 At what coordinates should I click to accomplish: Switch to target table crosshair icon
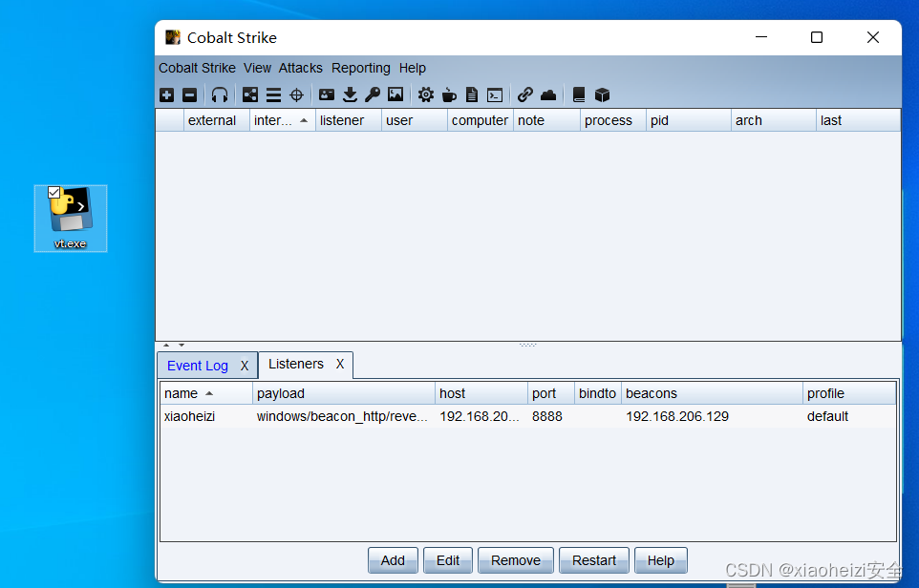(x=296, y=94)
